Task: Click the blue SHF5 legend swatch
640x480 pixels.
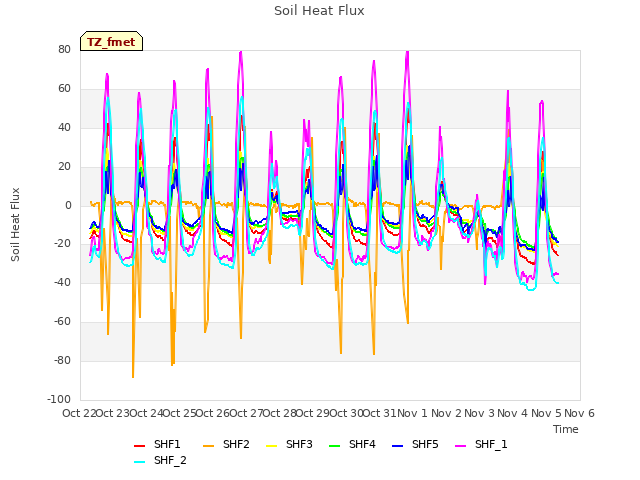Action: click(398, 446)
